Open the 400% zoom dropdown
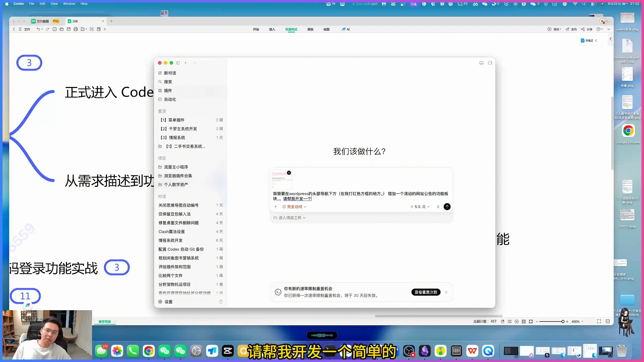The height and width of the screenshot is (362, 644). pyautogui.click(x=577, y=322)
